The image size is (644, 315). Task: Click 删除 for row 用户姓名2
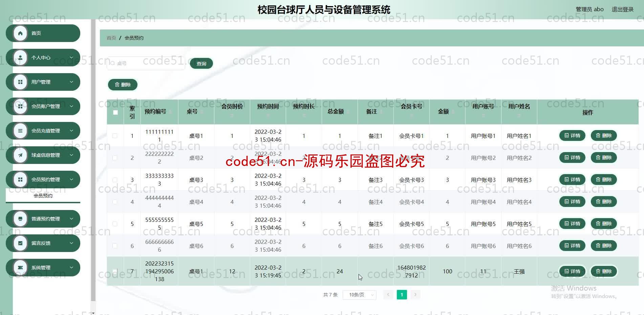[604, 157]
